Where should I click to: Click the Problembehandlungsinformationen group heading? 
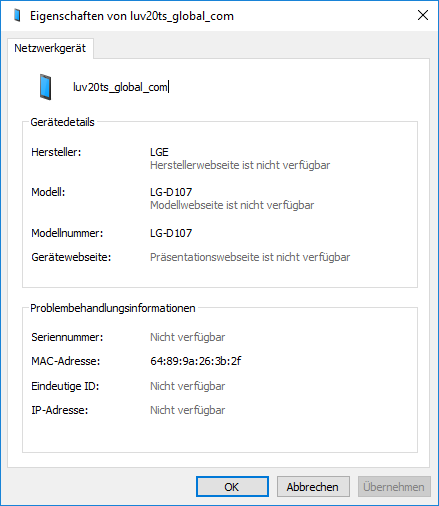(113, 308)
